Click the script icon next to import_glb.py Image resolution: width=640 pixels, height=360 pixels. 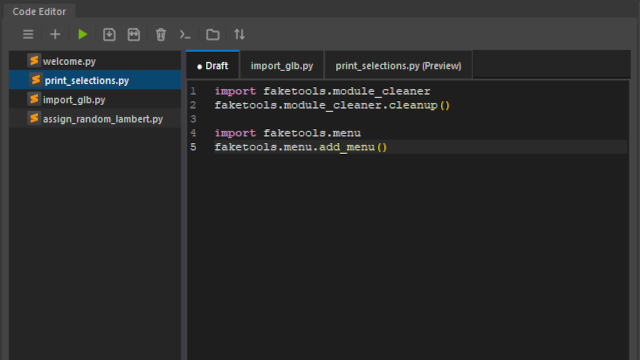(34, 99)
